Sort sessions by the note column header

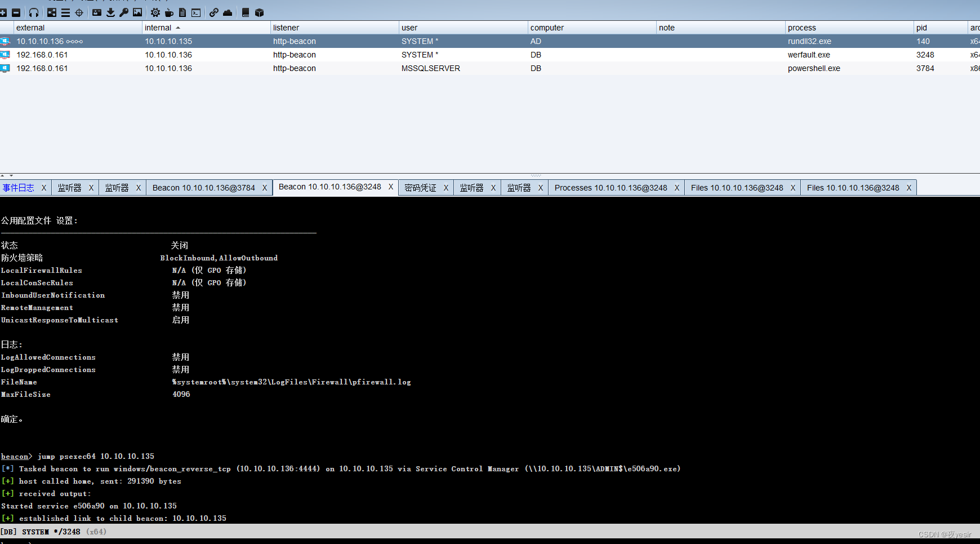[721, 28]
